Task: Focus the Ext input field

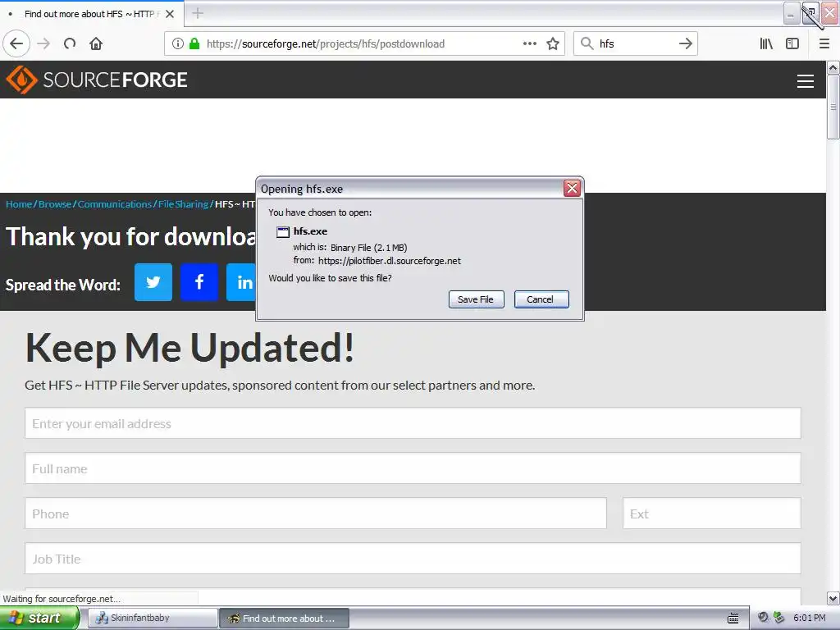Action: (x=711, y=514)
